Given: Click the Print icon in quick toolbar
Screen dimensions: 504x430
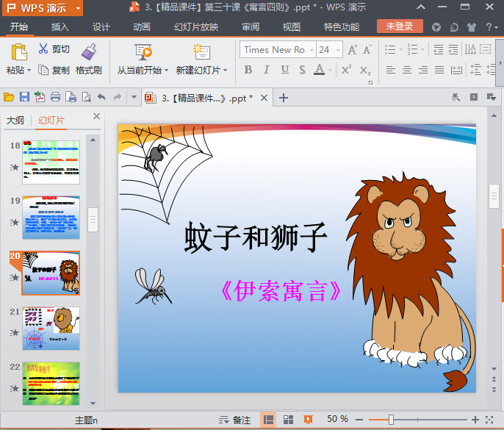Looking at the screenshot, I should (55, 97).
